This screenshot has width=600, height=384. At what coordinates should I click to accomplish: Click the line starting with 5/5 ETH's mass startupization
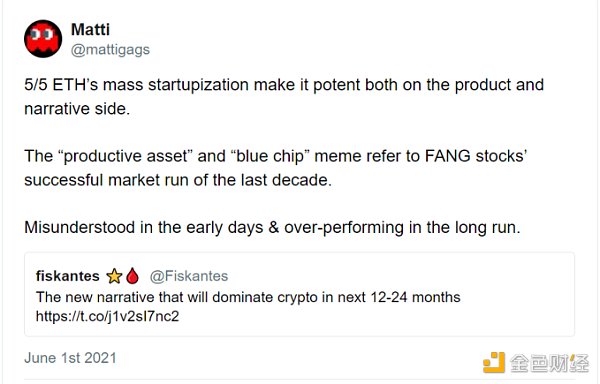(284, 85)
